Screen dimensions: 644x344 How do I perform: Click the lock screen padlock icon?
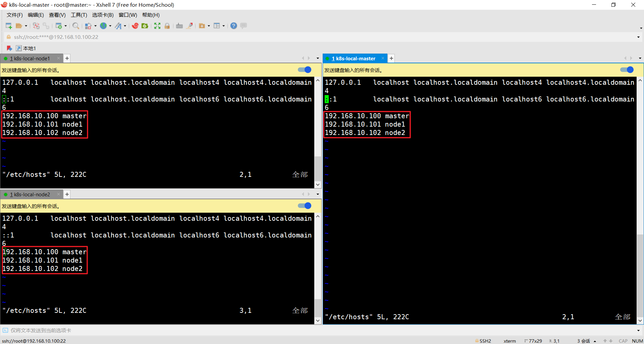[x=167, y=26]
